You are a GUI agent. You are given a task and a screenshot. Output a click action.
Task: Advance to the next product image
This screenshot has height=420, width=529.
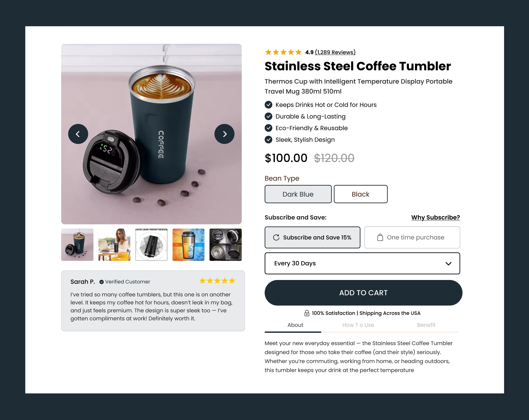224,134
